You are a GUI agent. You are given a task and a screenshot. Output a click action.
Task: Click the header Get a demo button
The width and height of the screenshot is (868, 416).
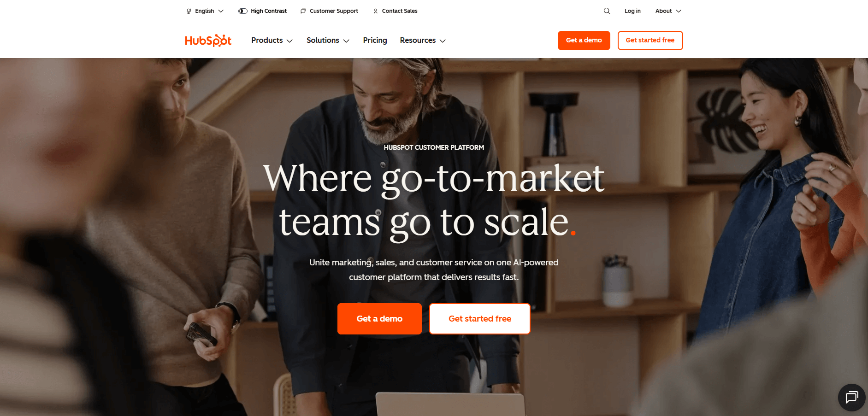pyautogui.click(x=584, y=41)
